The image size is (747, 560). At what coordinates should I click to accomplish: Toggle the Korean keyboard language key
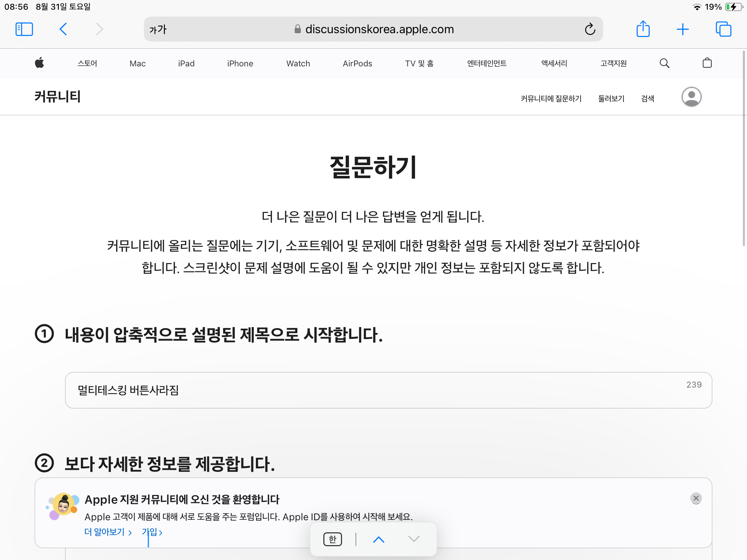332,539
